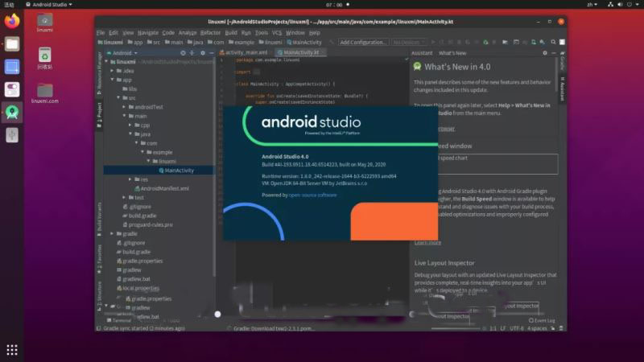Click the Android Studio dock icon
The height and width of the screenshot is (362, 644).
tap(12, 113)
